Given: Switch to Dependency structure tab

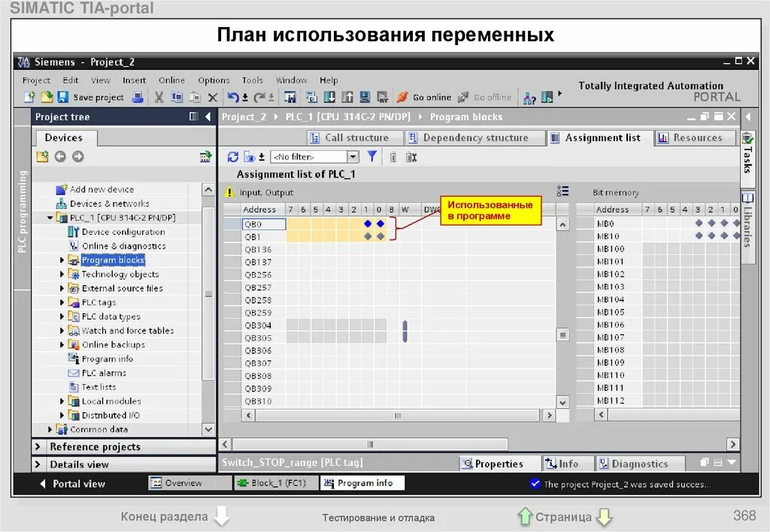Looking at the screenshot, I should [474, 138].
